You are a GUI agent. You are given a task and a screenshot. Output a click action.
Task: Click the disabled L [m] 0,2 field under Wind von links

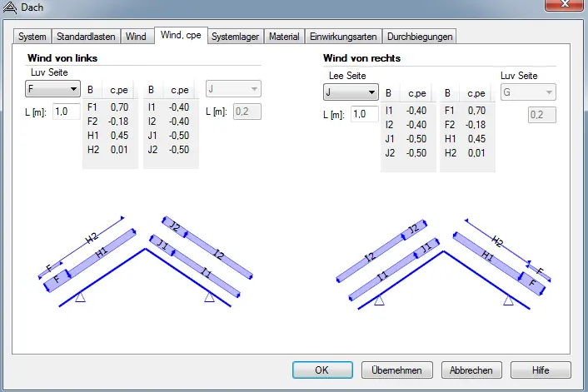(247, 112)
